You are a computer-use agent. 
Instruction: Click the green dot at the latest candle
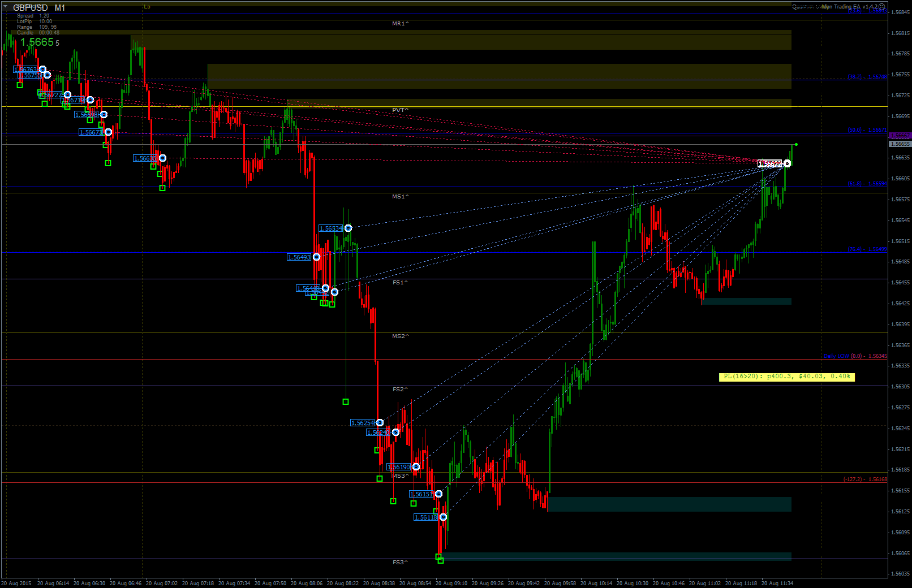796,144
